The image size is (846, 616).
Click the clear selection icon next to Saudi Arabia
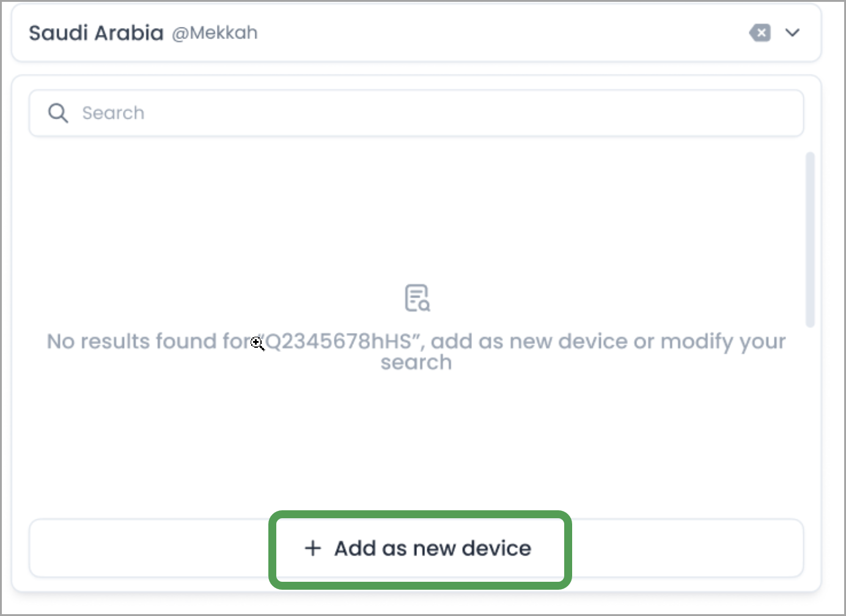tap(760, 33)
